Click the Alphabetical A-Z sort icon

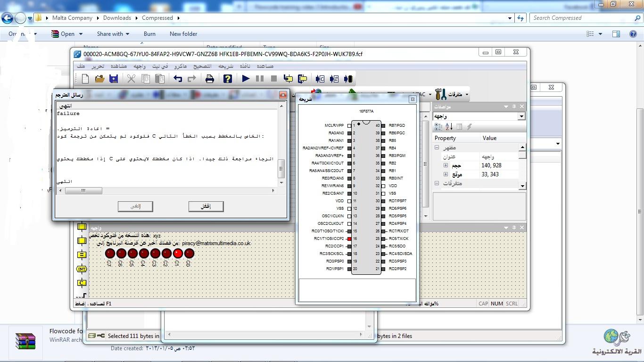coord(448,126)
